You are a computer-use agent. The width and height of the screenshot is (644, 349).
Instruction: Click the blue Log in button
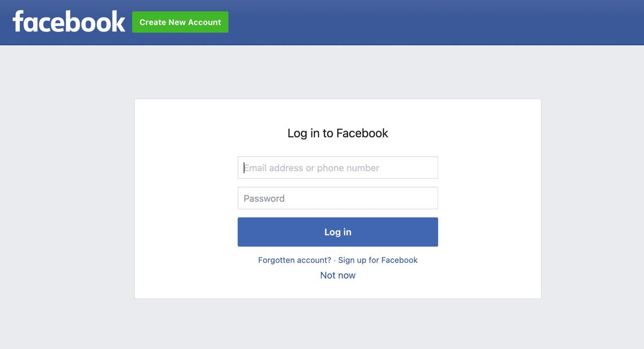(x=338, y=232)
